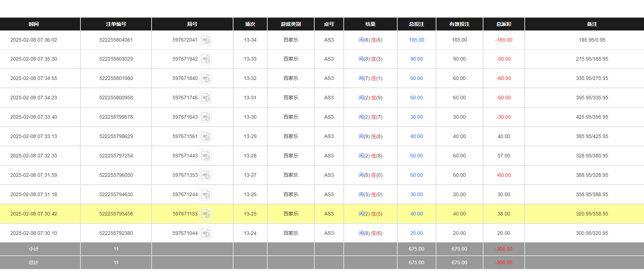Image resolution: width=644 pixels, height=275 pixels.
Task: Click subtotal payout -300.00 in 小计 row
Action: (x=504, y=249)
